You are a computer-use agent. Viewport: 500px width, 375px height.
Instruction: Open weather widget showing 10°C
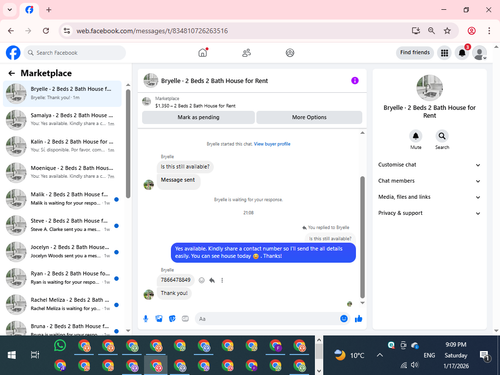[348, 355]
